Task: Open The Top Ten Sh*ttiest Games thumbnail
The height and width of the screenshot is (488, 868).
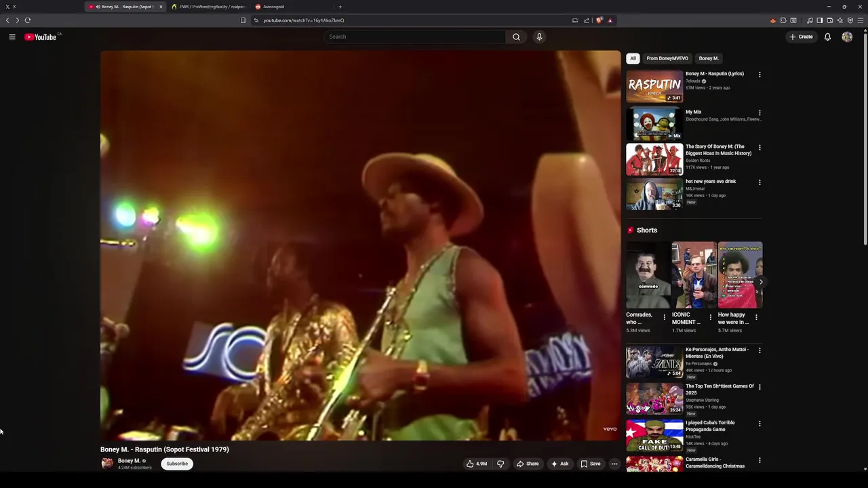Action: [654, 399]
